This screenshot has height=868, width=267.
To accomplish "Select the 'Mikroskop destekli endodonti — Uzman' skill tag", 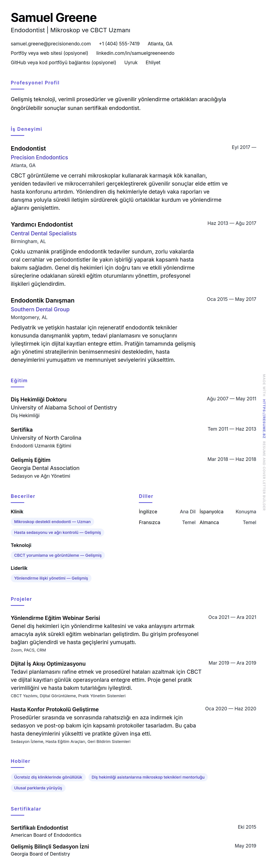I will [52, 522].
